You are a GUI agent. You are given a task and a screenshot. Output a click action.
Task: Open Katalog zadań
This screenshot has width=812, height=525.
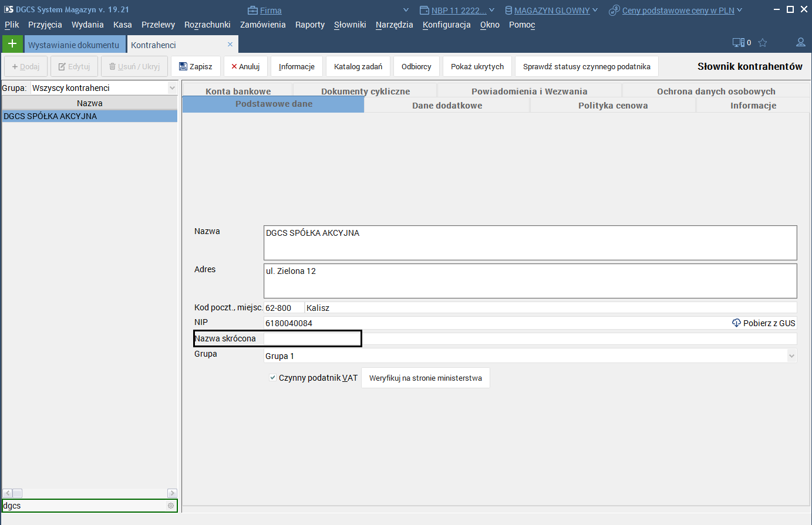(358, 66)
